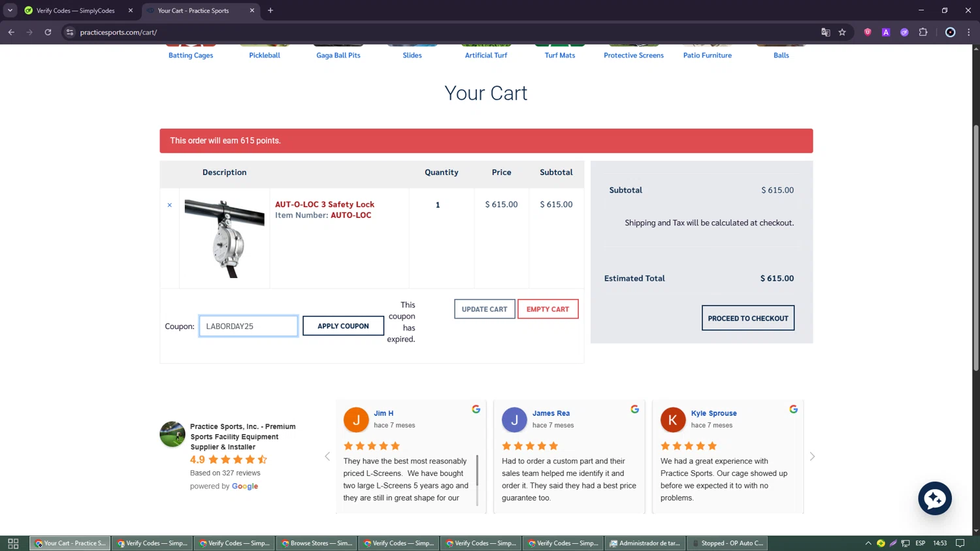The image size is (980, 551).
Task: Reload the cart page
Action: click(x=48, y=32)
